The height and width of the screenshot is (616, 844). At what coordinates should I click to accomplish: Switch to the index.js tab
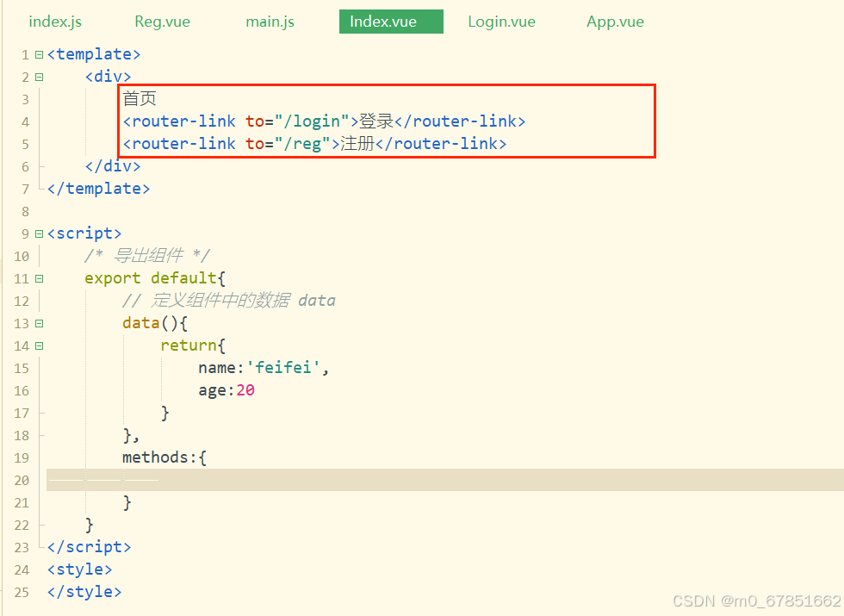(55, 22)
